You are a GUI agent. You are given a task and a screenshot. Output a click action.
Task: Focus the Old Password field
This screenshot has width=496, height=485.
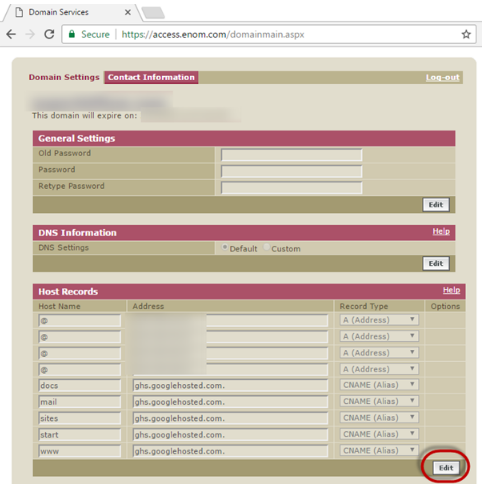(x=291, y=155)
